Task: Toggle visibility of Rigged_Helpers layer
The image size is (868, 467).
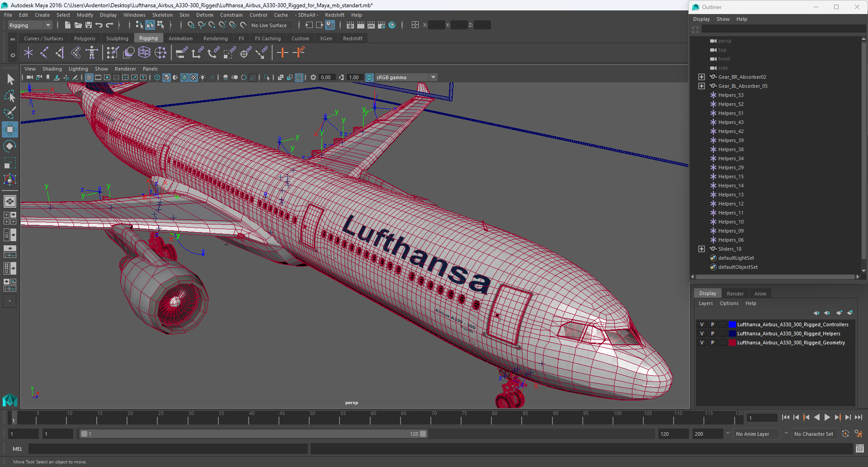Action: point(702,334)
